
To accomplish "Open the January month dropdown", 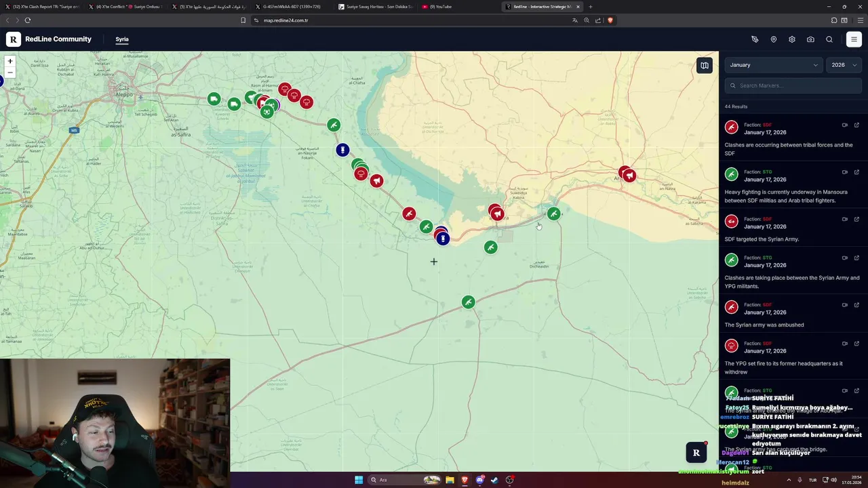I will [x=774, y=65].
